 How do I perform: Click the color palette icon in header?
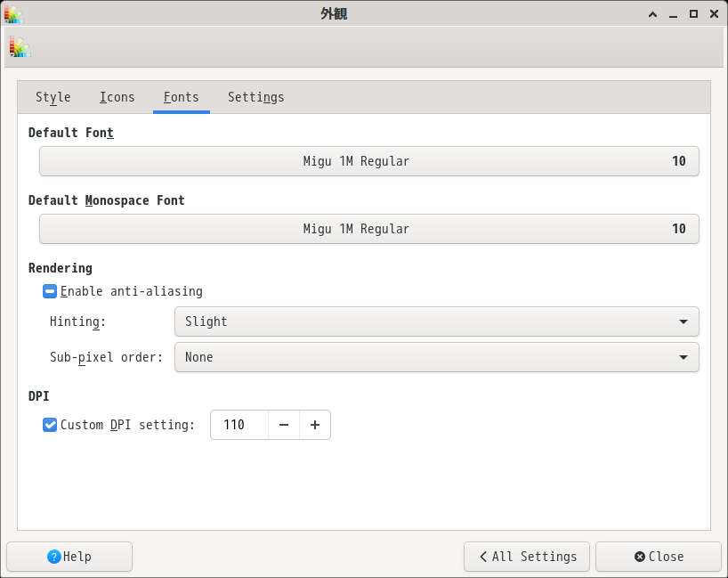(20, 47)
